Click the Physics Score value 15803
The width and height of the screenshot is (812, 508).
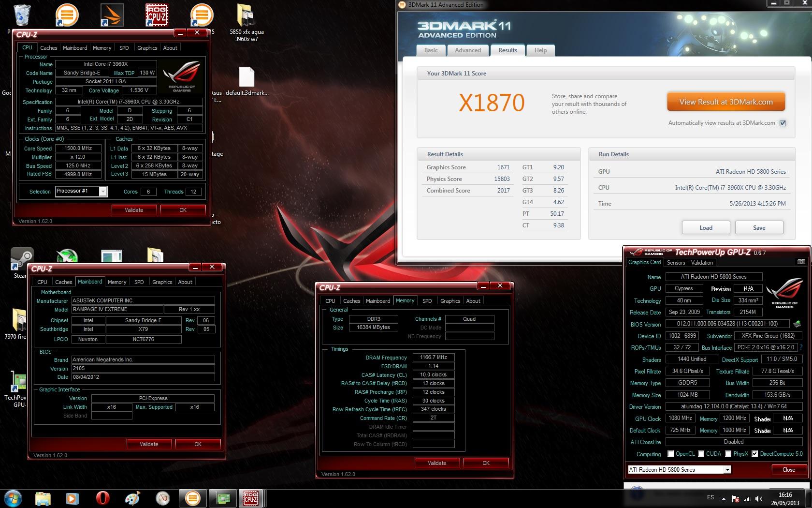coord(502,179)
